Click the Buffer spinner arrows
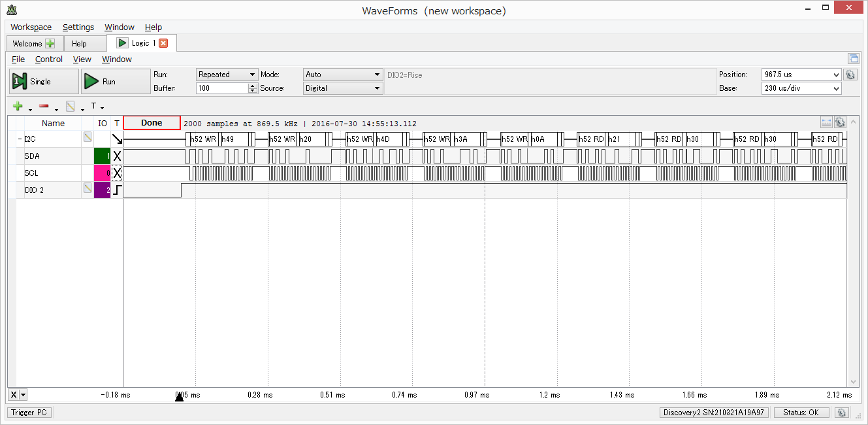Viewport: 868px width, 425px height. [x=253, y=88]
